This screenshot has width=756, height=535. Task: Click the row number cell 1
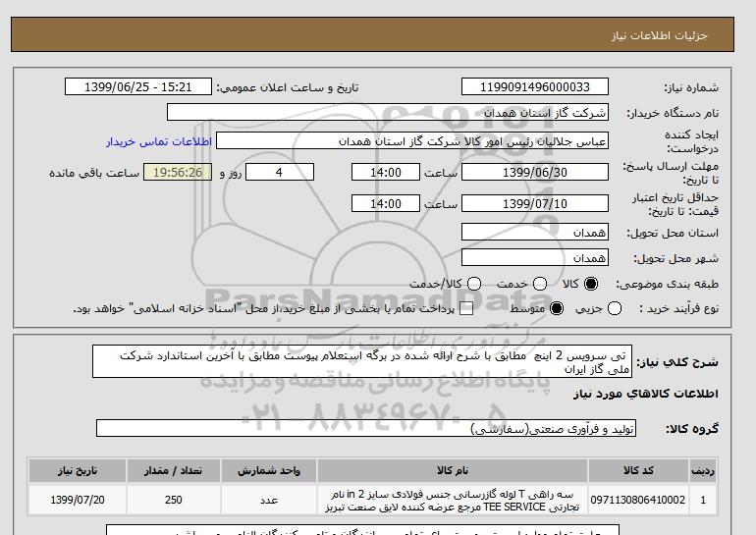click(x=703, y=501)
